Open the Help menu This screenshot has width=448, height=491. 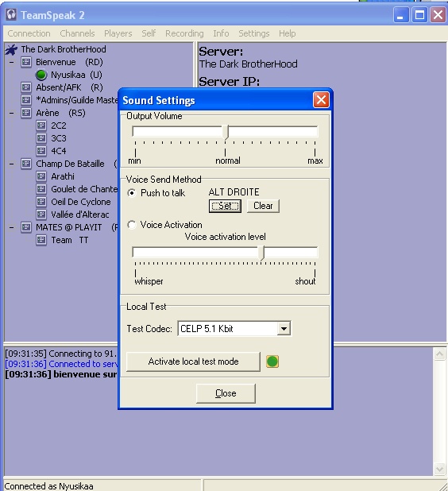click(x=288, y=33)
